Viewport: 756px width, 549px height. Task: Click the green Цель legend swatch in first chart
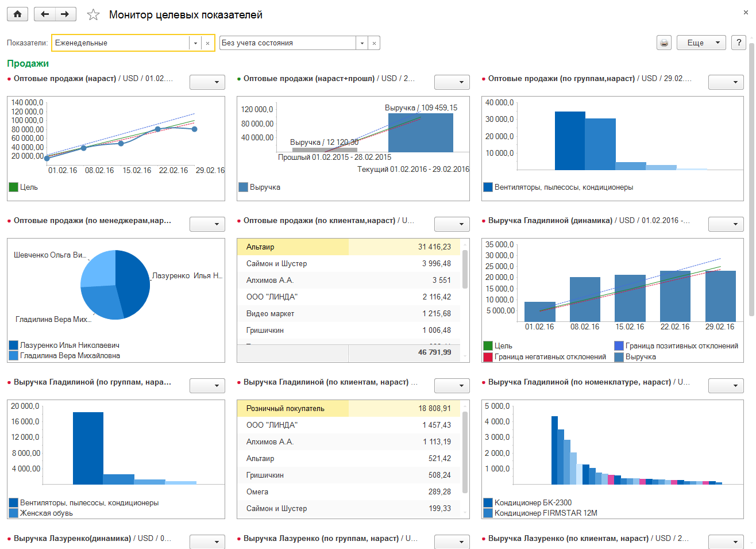(x=14, y=187)
